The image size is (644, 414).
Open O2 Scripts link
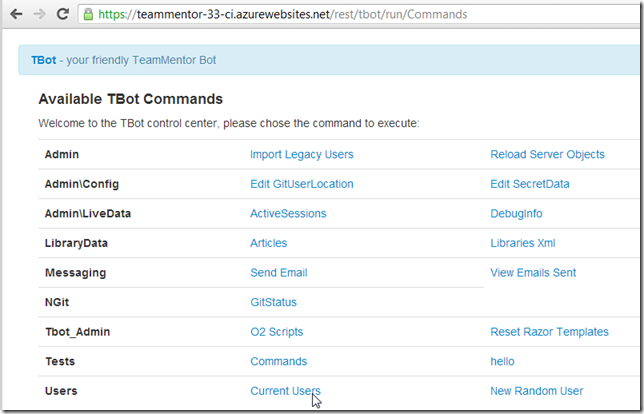[276, 332]
